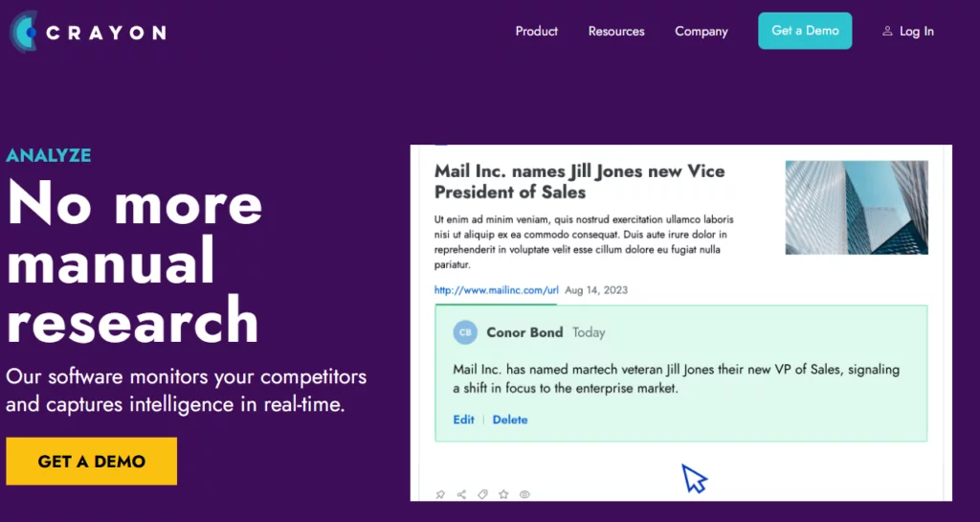
Task: Open the Company menu
Action: click(702, 32)
